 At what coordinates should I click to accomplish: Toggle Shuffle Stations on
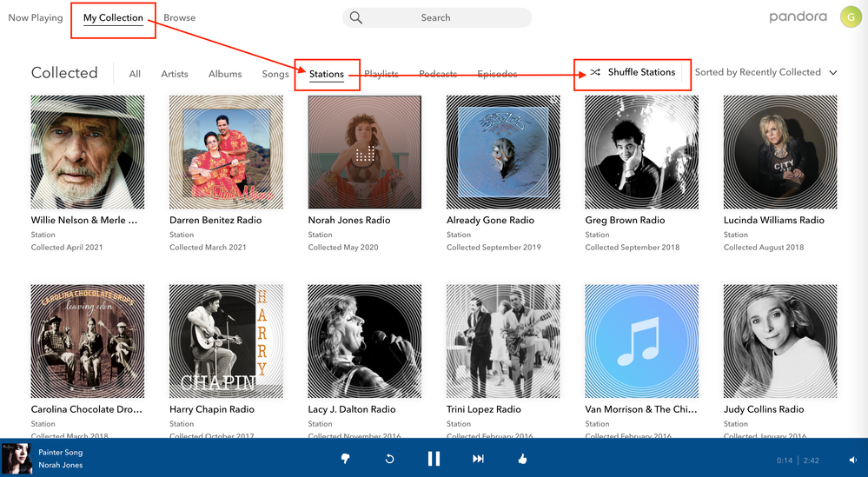pos(633,73)
